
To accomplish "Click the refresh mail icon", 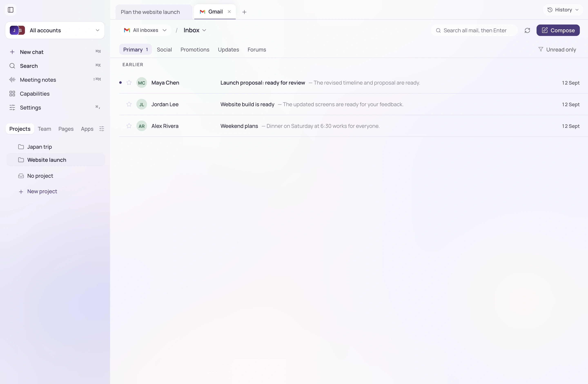I will coord(527,30).
